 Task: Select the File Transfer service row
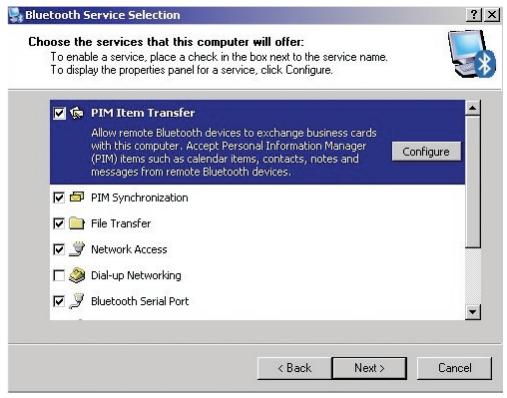tap(257, 223)
